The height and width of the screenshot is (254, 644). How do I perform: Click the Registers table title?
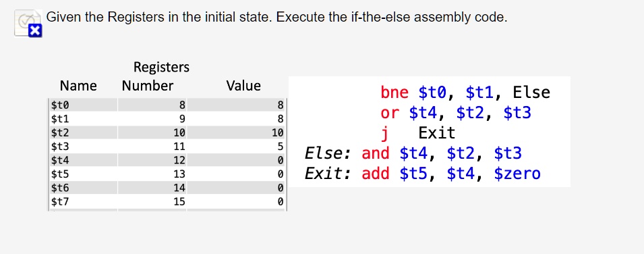pos(161,67)
